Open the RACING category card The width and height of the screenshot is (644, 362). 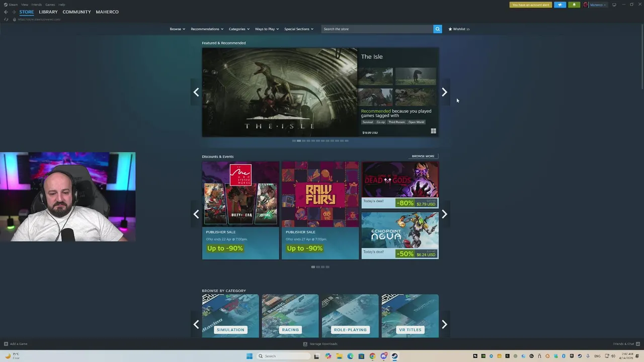(290, 316)
